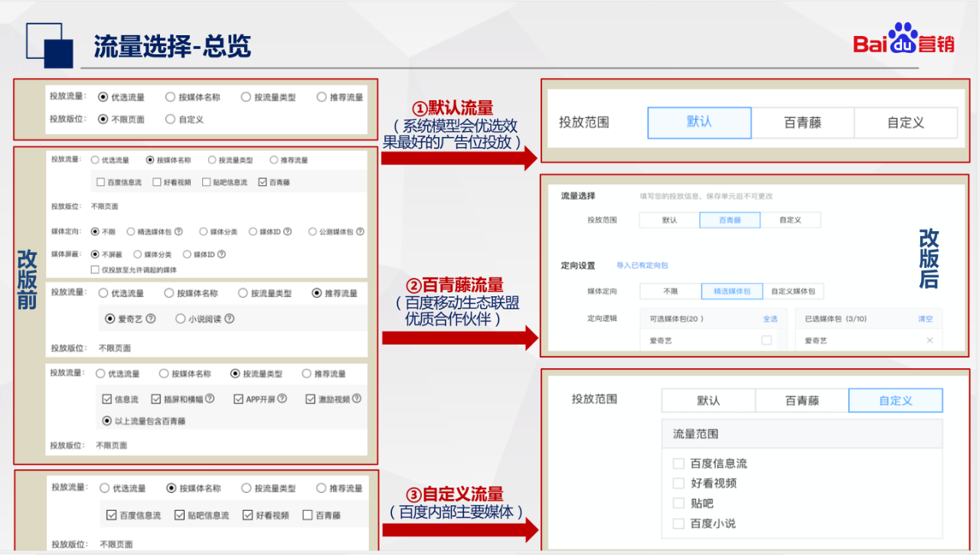Viewport: 980px width, 555px height.
Task: Switch to 不限 tab beside 精选媒体包 tab
Action: click(x=671, y=292)
